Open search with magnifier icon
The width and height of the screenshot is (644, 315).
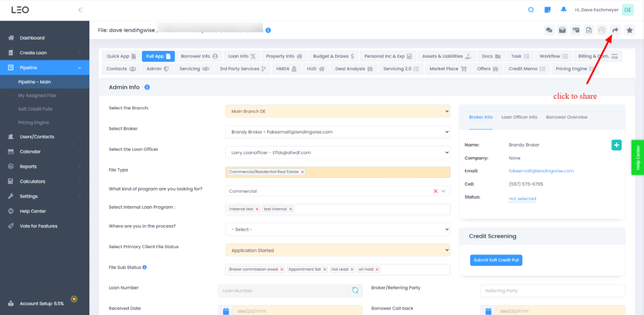click(531, 10)
